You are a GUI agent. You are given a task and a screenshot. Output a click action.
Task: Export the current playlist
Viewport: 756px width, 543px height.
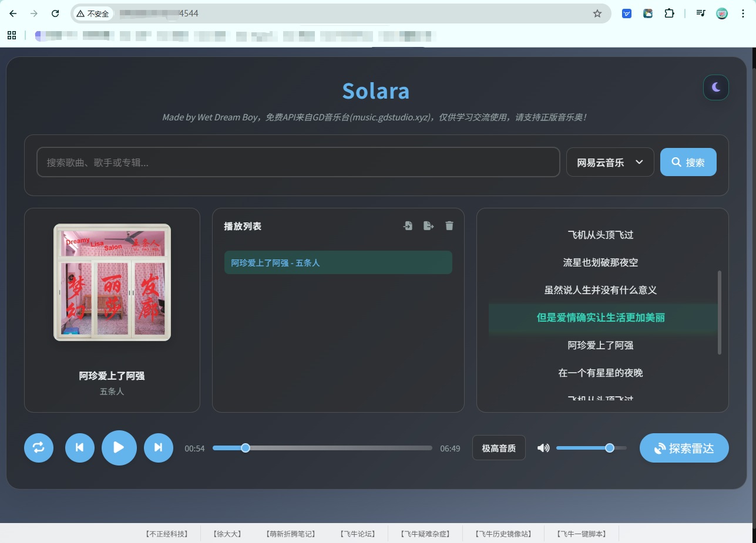coord(428,225)
